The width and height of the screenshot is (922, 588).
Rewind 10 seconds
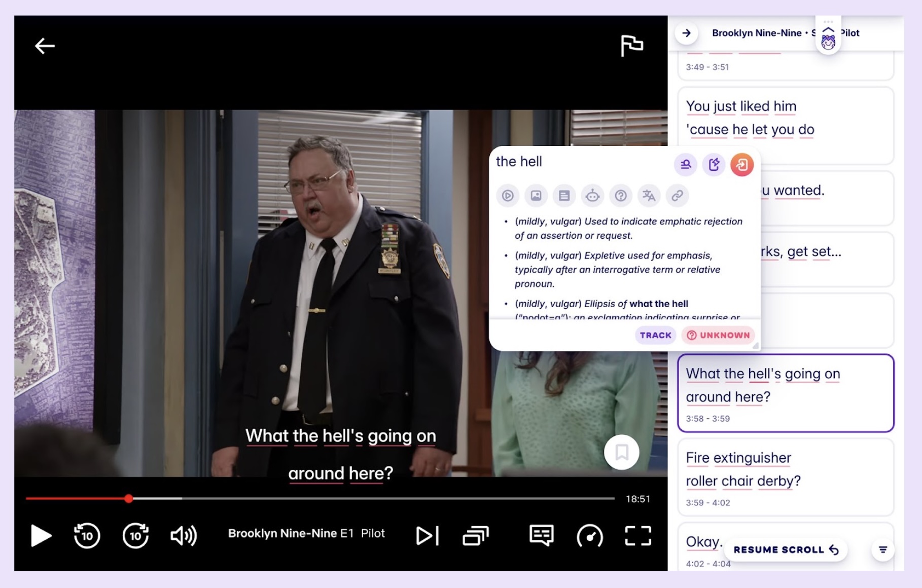point(87,536)
